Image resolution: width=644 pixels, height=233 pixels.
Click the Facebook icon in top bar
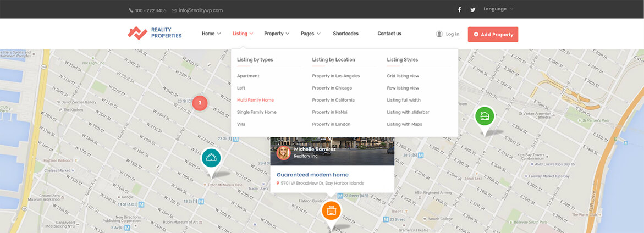tap(459, 10)
